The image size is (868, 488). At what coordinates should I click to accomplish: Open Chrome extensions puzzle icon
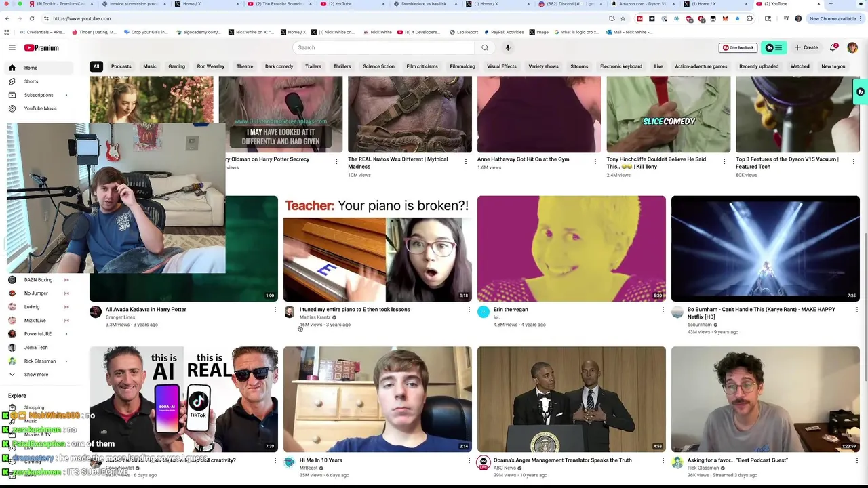tap(749, 18)
